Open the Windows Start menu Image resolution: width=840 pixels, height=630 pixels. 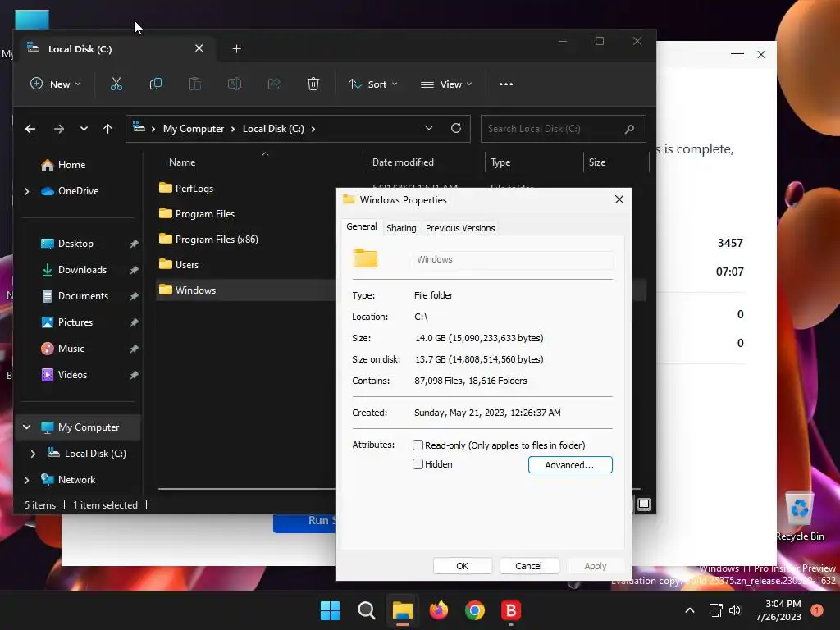(x=330, y=610)
